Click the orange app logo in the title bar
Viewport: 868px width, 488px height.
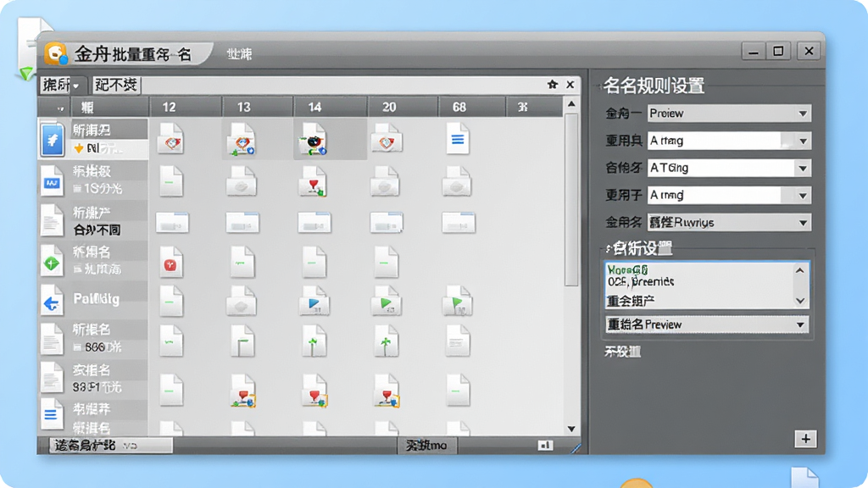pyautogui.click(x=56, y=54)
